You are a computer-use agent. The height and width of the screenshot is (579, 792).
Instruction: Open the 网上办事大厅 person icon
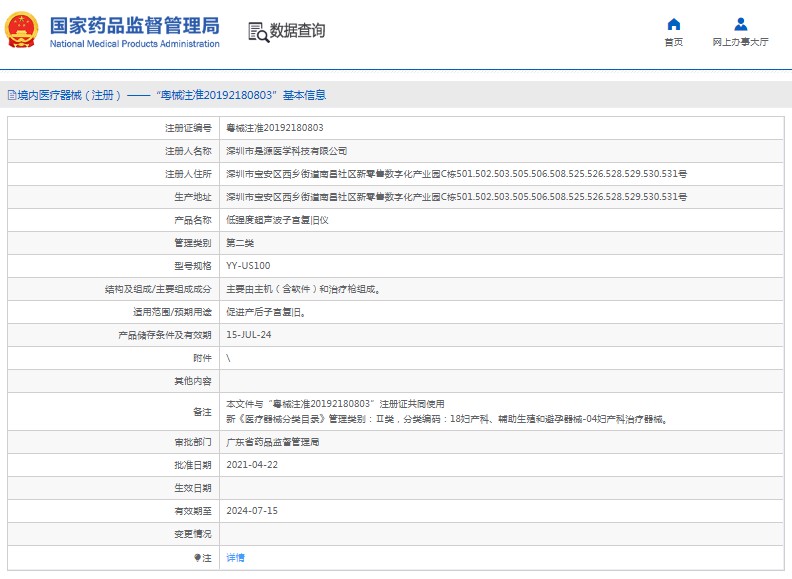740,24
